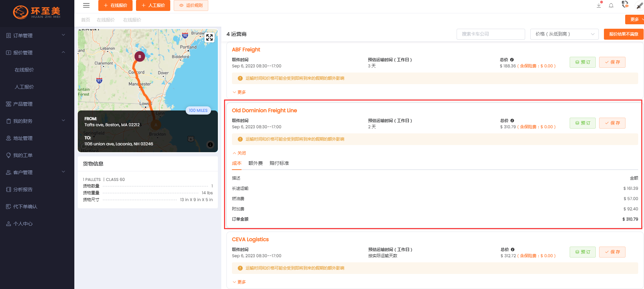Open the price sort order dropdown
This screenshot has height=289, width=644.
click(564, 34)
